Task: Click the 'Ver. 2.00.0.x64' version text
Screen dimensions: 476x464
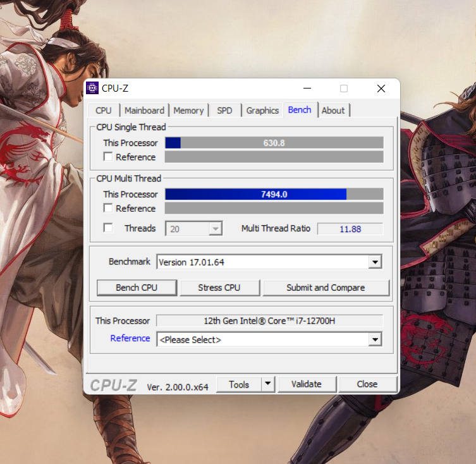Action: [178, 387]
